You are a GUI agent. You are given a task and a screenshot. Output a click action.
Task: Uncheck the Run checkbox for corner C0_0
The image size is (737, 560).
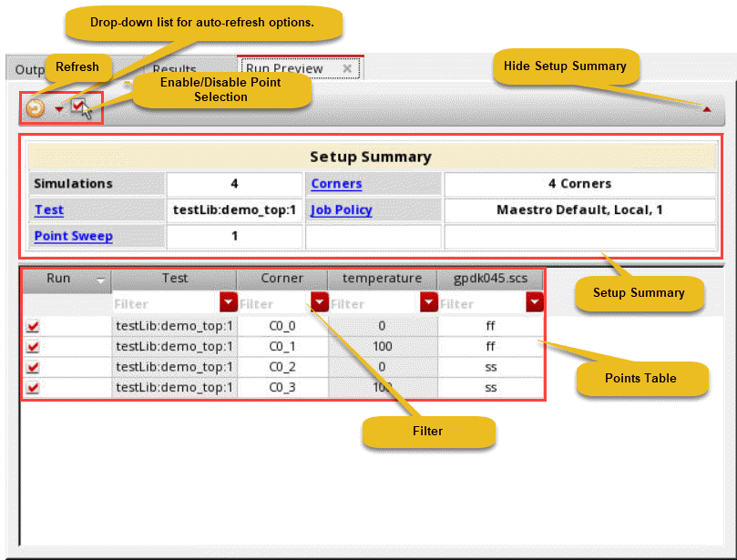click(x=33, y=326)
